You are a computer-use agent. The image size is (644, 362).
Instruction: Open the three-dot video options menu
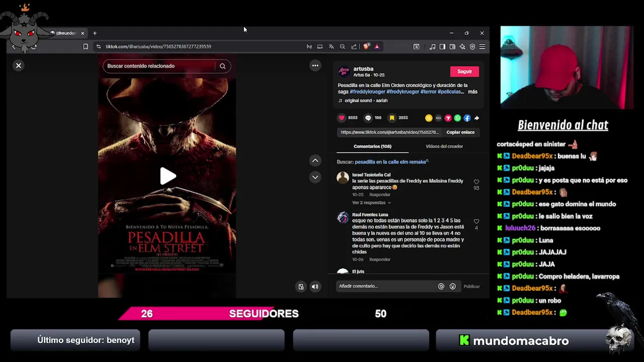[315, 65]
